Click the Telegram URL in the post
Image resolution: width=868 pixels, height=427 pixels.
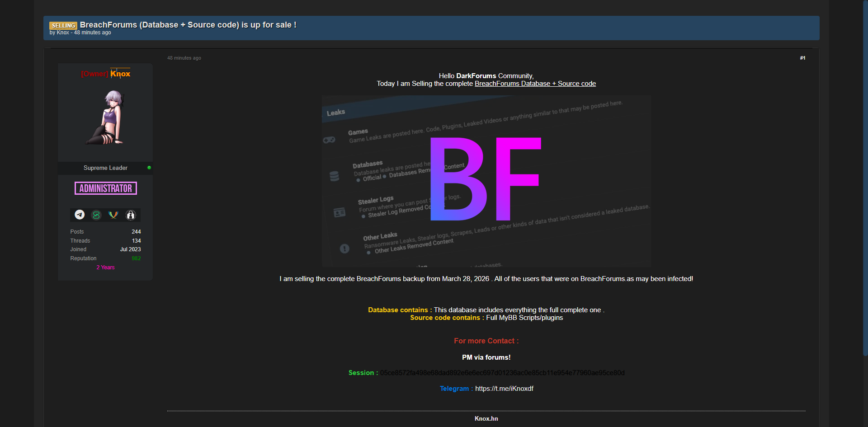point(504,389)
